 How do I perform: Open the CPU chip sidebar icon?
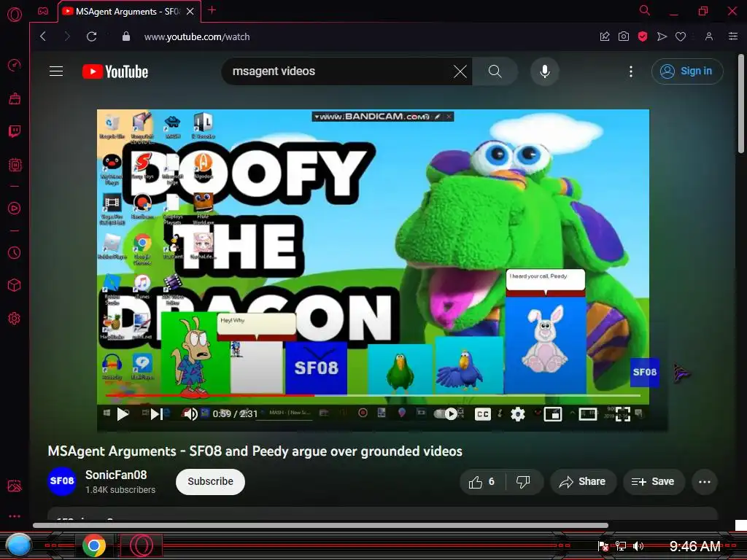click(15, 165)
